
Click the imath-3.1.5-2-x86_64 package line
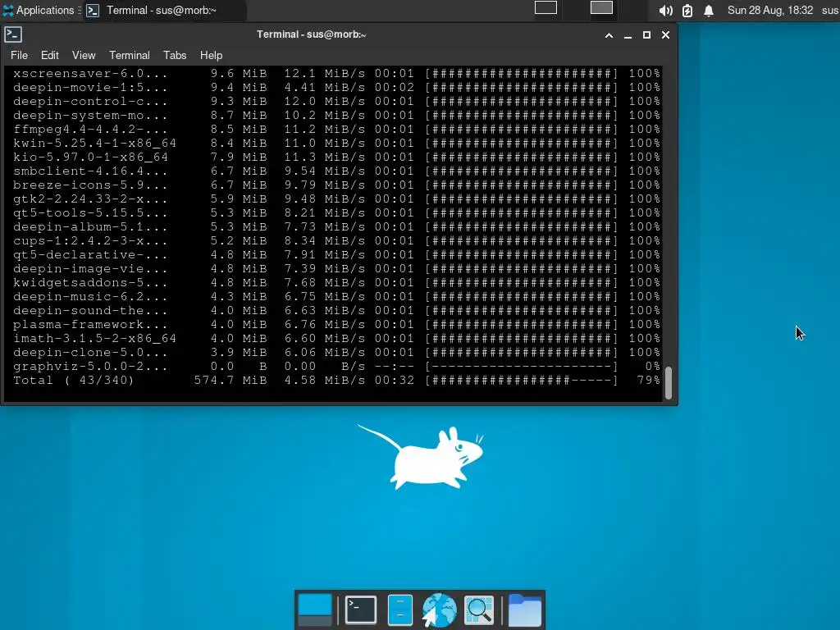click(336, 338)
